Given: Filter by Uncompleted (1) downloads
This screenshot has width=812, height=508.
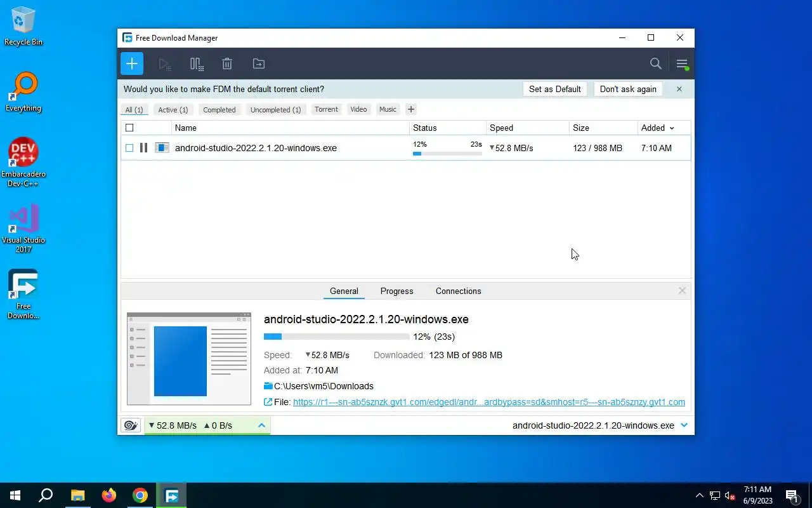Looking at the screenshot, I should (275, 109).
